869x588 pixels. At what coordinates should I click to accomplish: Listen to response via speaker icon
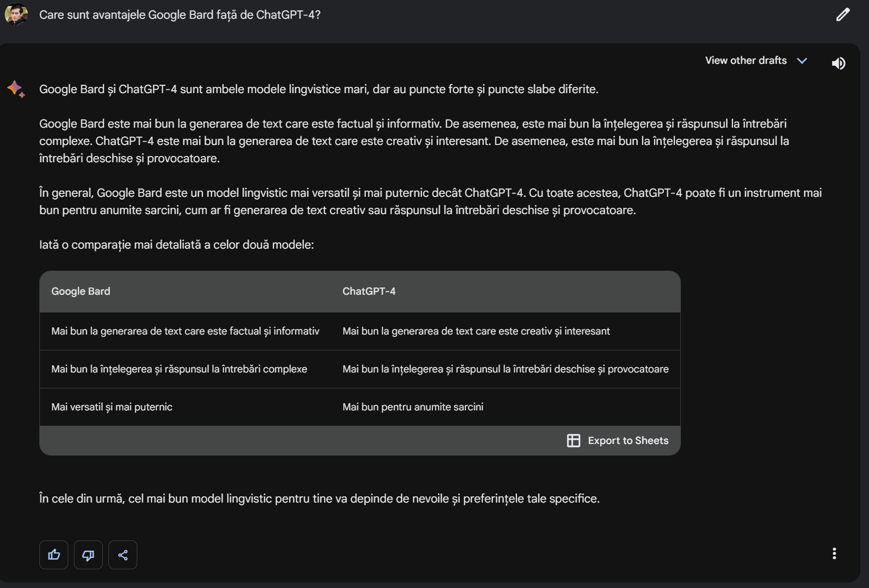coord(838,63)
